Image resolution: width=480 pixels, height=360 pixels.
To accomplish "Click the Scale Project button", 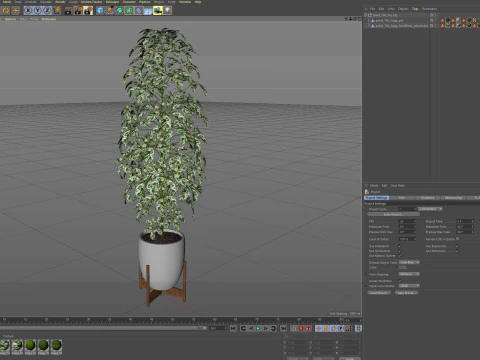I will pos(393,214).
